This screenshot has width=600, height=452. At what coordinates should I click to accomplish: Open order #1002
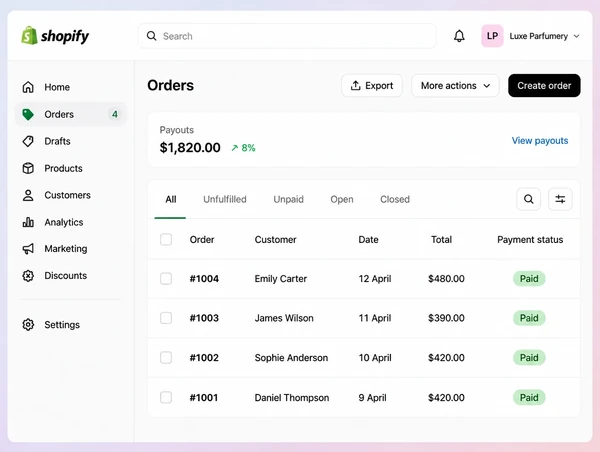tap(204, 357)
